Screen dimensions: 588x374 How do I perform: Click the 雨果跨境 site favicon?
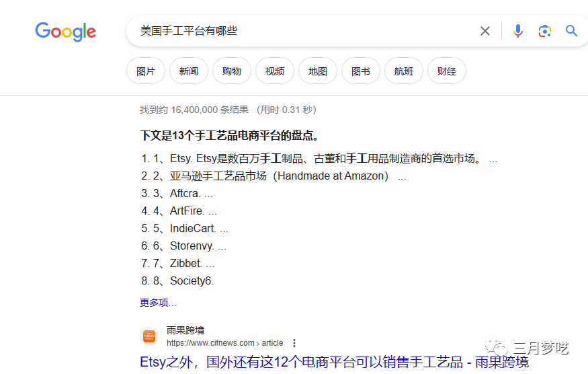(149, 336)
